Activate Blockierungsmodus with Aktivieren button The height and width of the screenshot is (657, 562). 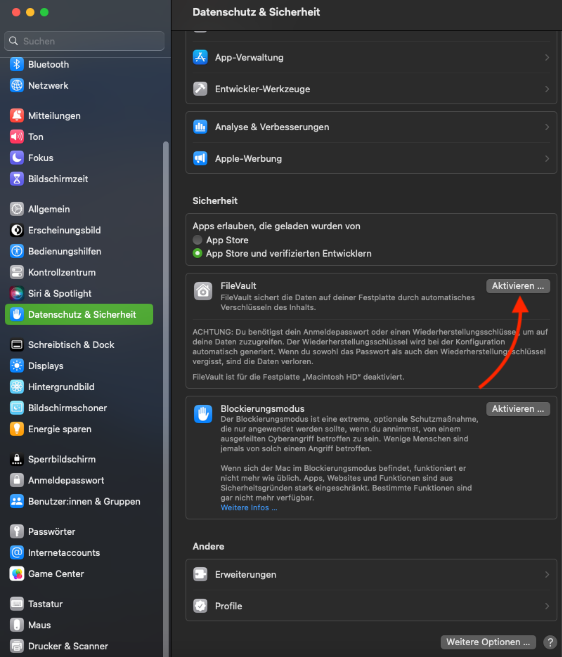[518, 409]
